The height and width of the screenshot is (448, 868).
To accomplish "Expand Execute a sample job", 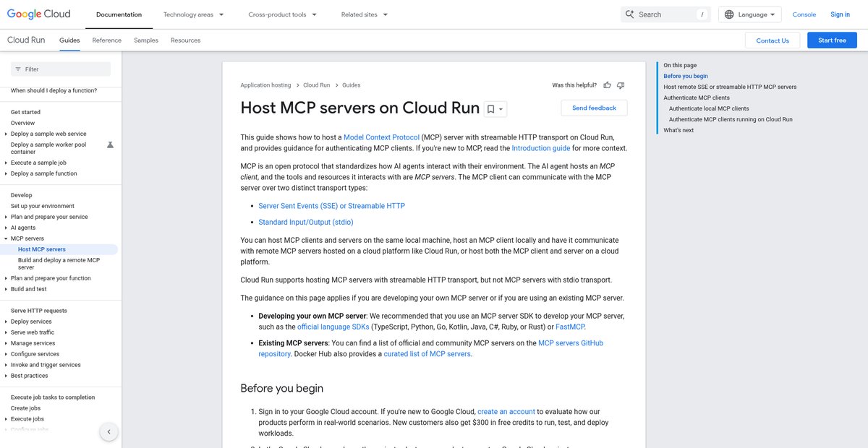I will (x=7, y=163).
